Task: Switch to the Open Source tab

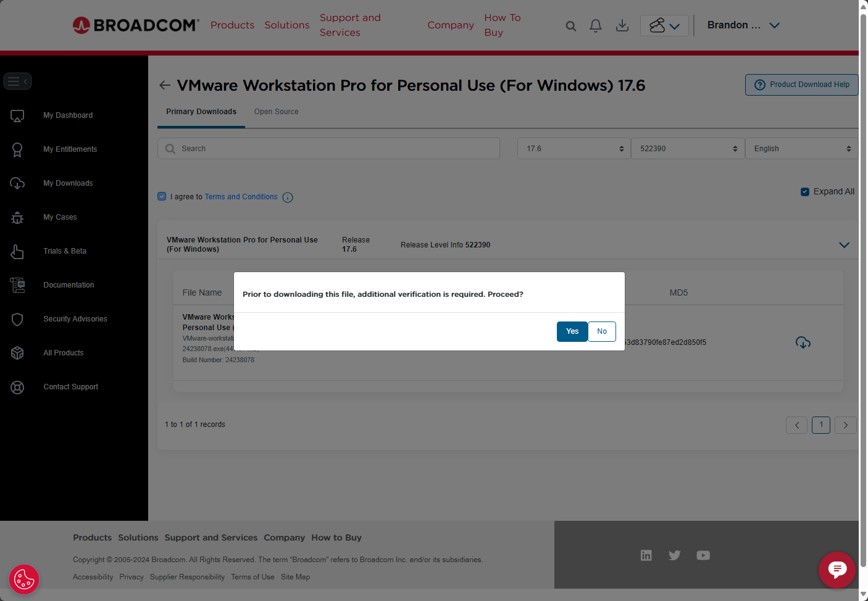Action: (x=276, y=112)
